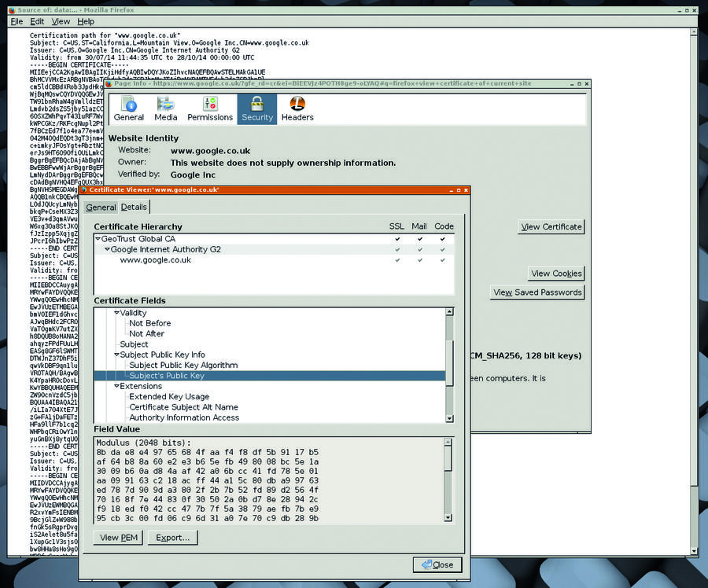Image resolution: width=708 pixels, height=588 pixels.
Task: Click the Export... button
Action: point(173,538)
